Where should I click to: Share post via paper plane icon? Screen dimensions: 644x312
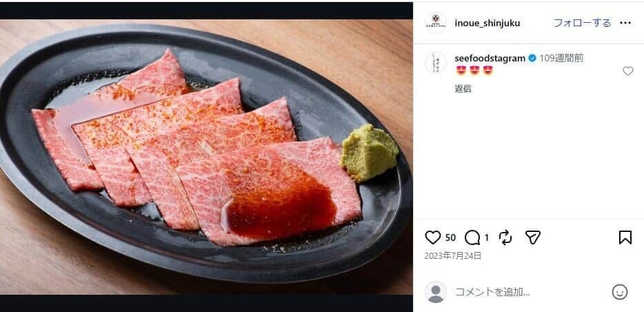click(x=533, y=237)
